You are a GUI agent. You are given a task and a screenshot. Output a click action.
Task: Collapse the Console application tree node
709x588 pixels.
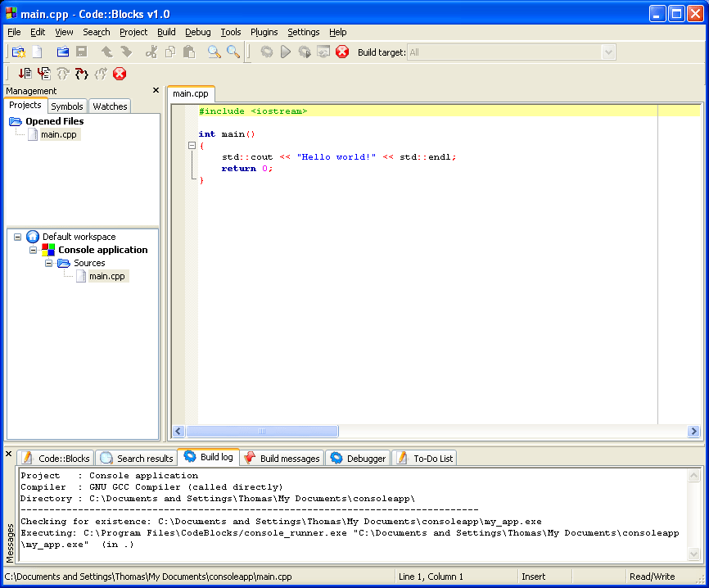[33, 249]
